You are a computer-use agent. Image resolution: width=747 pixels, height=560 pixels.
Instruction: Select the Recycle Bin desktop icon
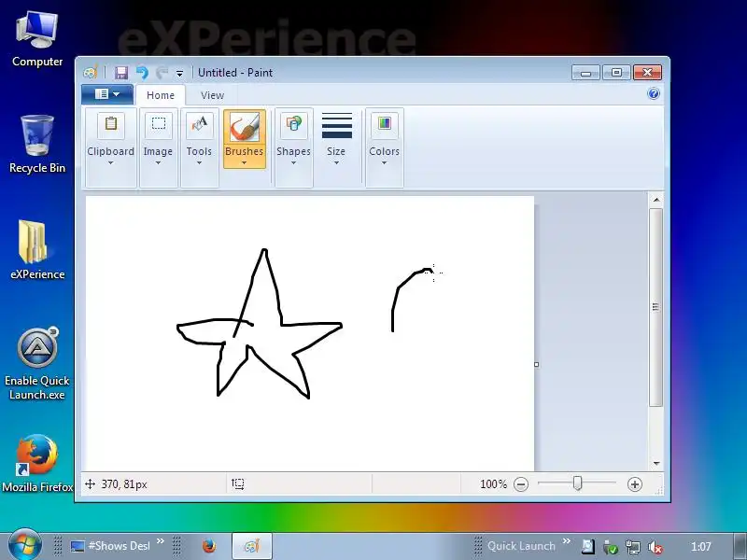pos(37,144)
